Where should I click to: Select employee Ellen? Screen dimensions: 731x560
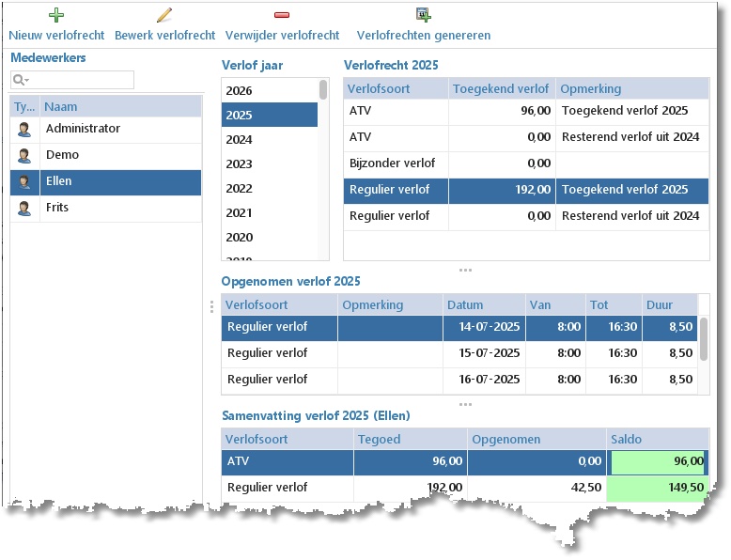tap(106, 182)
